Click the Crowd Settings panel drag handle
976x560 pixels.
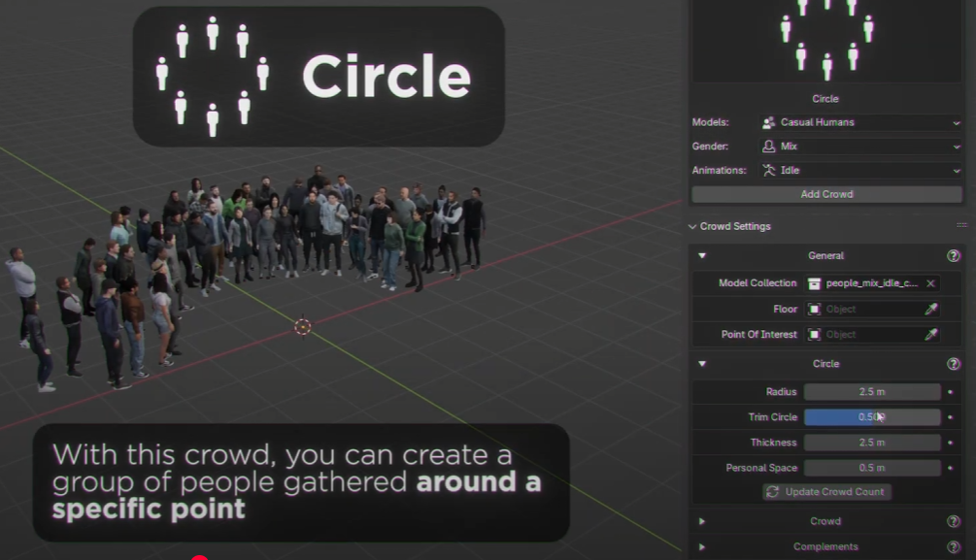(x=961, y=226)
